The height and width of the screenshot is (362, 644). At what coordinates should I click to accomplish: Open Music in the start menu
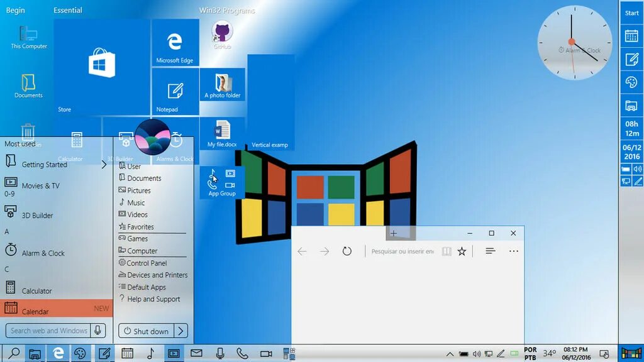click(131, 202)
